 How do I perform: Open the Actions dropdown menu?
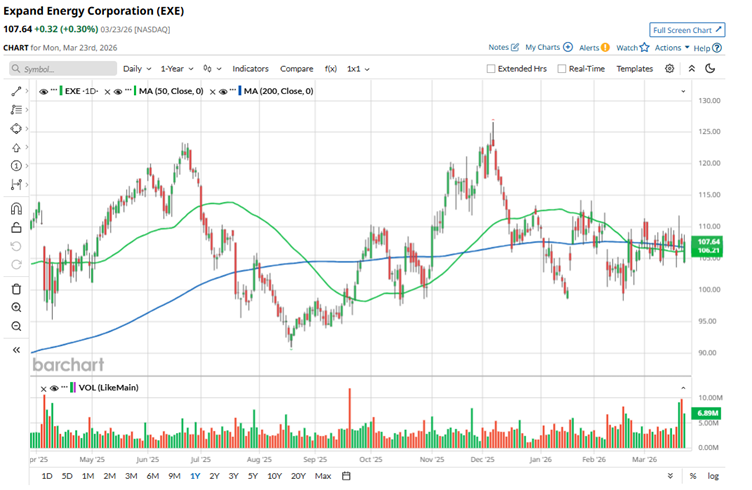pos(671,47)
